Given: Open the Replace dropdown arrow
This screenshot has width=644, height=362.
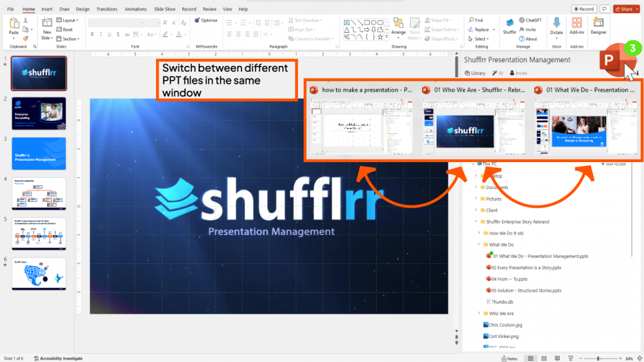Looking at the screenshot, I should point(494,30).
